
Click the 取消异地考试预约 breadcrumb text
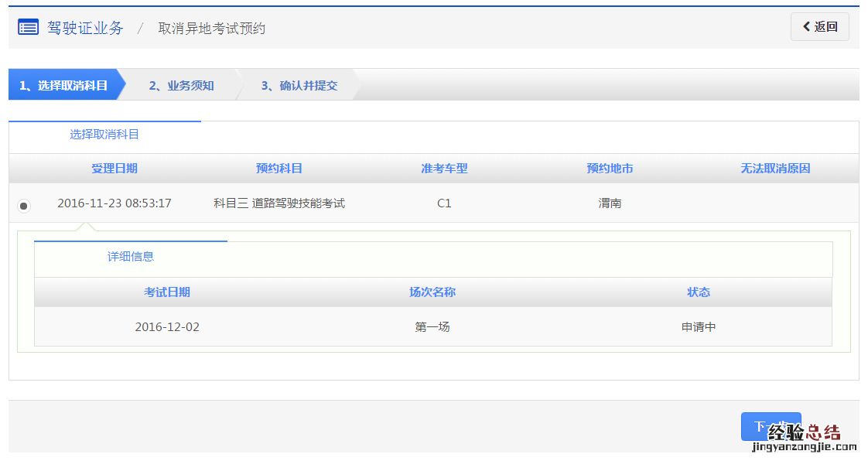point(211,29)
